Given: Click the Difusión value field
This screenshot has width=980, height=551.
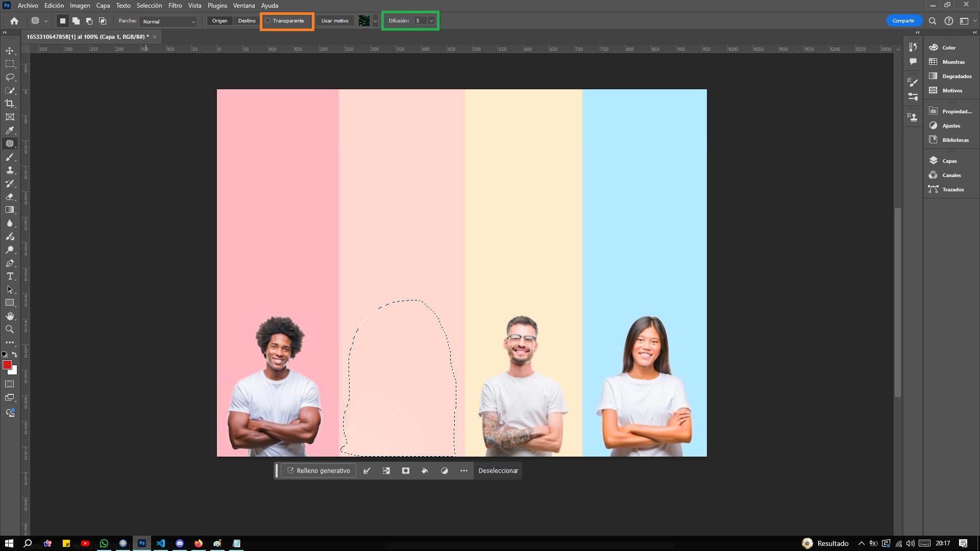Looking at the screenshot, I should click(x=421, y=21).
